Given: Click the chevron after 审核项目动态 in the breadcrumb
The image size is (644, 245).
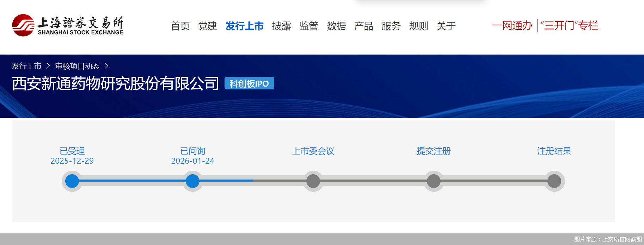Looking at the screenshot, I should tap(106, 66).
